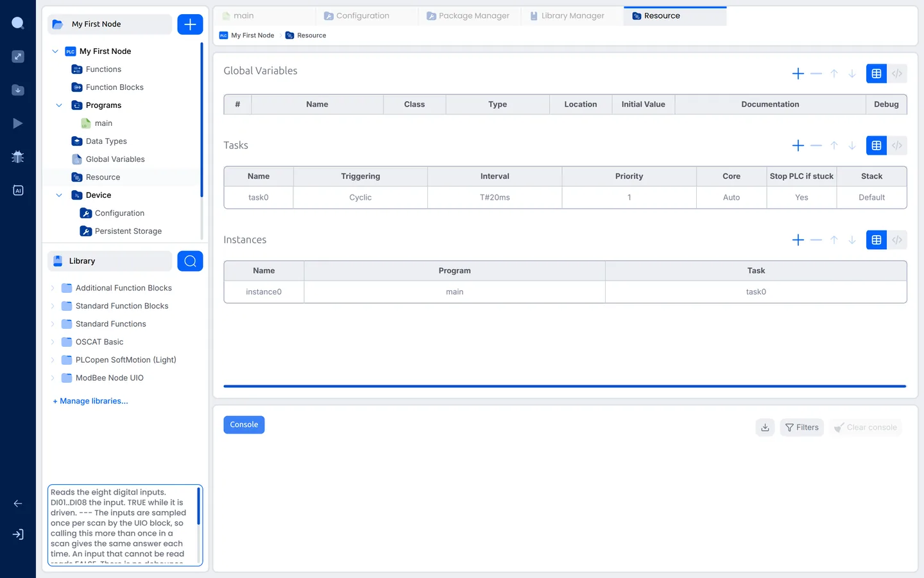924x578 pixels.
Task: Download console log icon
Action: [765, 428]
